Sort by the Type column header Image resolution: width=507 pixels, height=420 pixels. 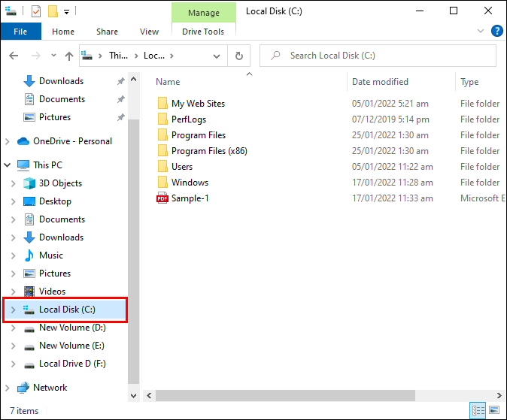click(469, 82)
